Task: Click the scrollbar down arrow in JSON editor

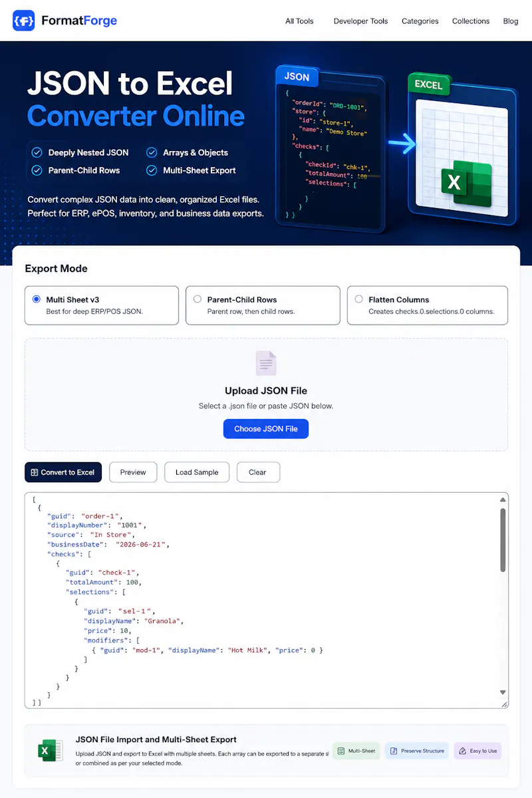Action: pyautogui.click(x=503, y=692)
